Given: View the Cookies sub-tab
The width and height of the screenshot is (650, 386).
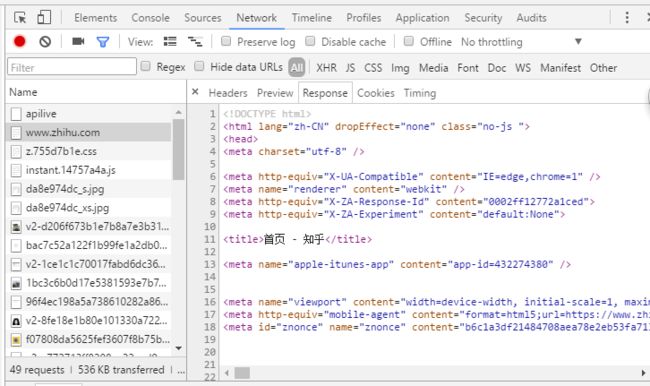Looking at the screenshot, I should pos(376,93).
